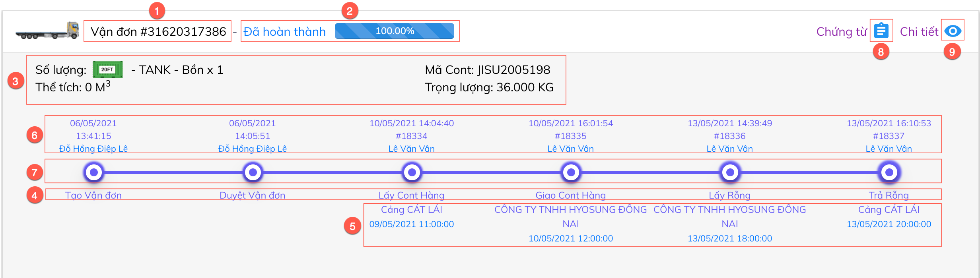
Task: Select the Duyệt Vận đơn timeline node
Action: click(253, 172)
